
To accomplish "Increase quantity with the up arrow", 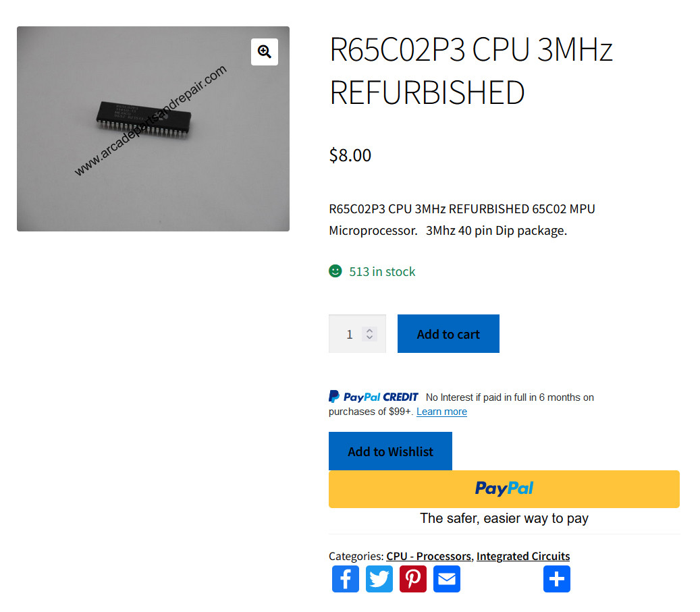I will point(369,331).
